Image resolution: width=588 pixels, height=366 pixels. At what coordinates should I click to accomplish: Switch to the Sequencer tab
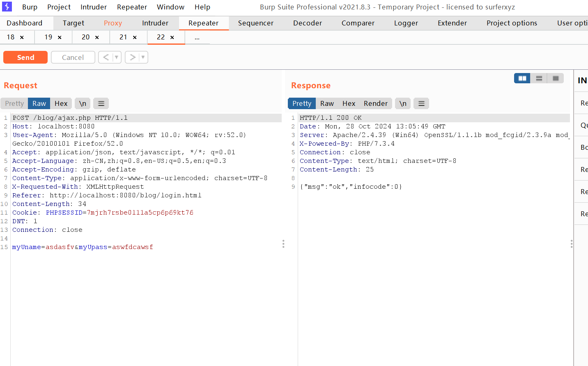[256, 23]
